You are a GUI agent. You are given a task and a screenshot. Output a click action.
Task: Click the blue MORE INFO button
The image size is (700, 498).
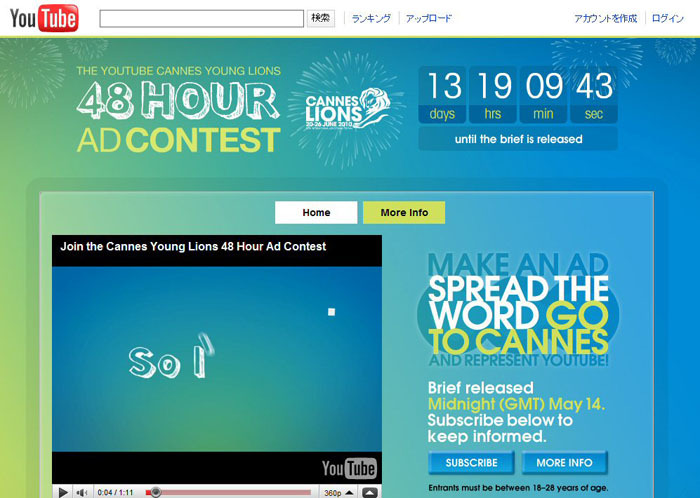[x=564, y=463]
